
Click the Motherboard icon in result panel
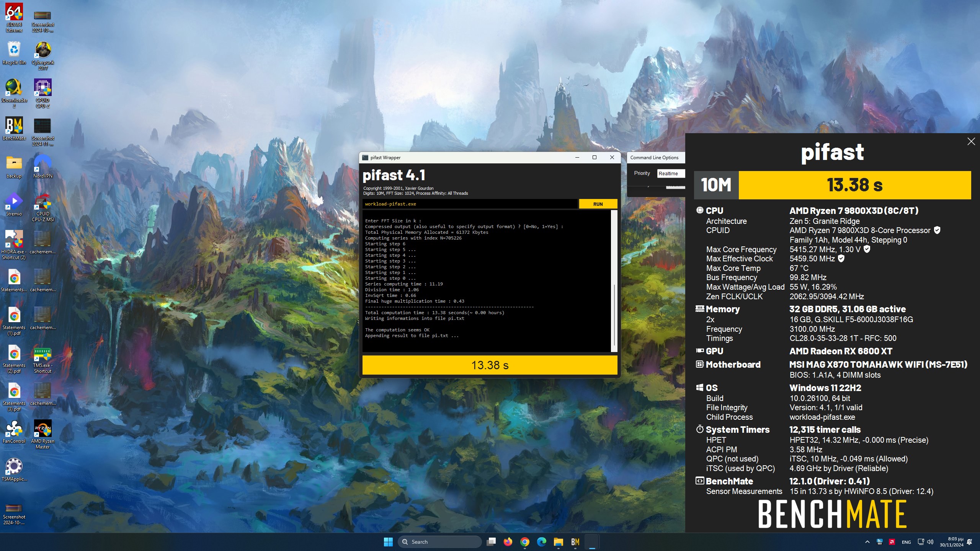click(x=700, y=364)
